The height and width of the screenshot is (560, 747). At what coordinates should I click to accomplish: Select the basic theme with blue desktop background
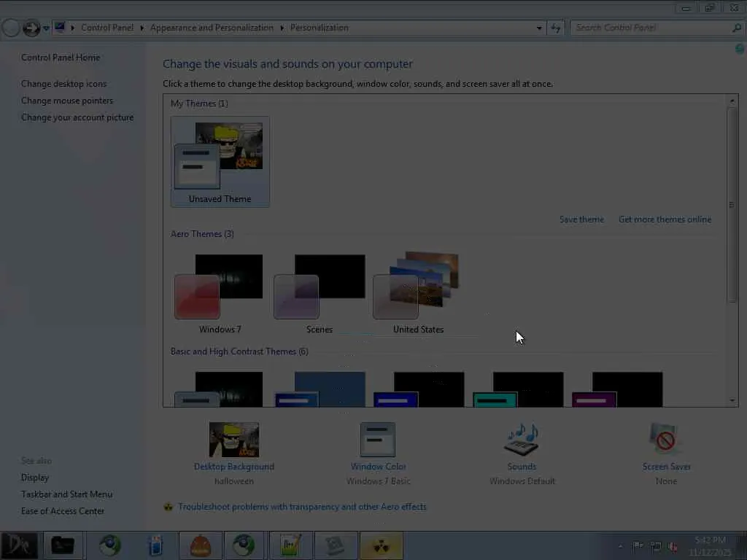point(320,389)
